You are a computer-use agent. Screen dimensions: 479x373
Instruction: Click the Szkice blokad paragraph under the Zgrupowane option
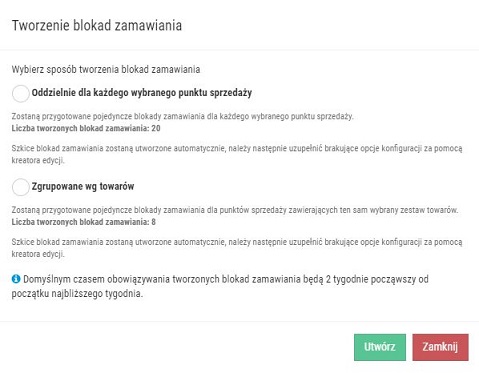coord(237,248)
